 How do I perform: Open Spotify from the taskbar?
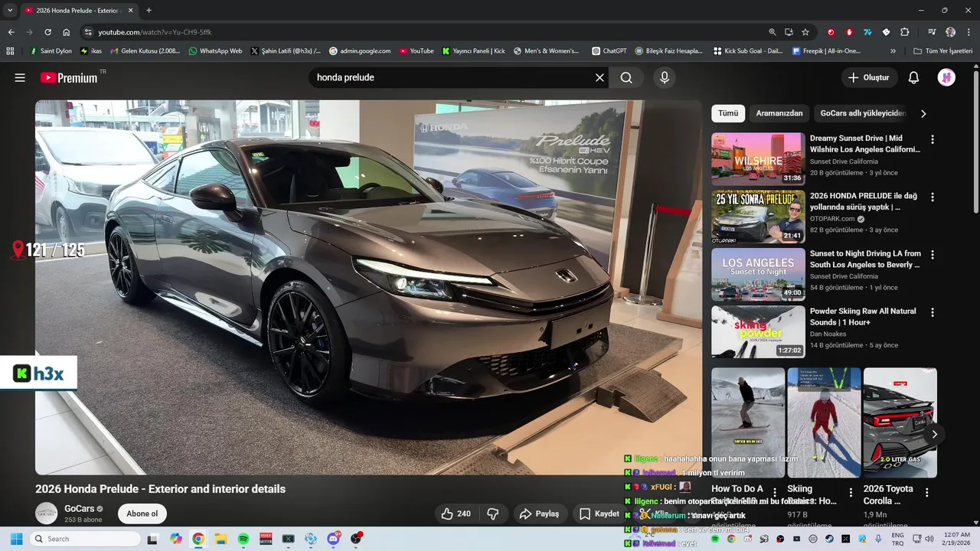243,539
